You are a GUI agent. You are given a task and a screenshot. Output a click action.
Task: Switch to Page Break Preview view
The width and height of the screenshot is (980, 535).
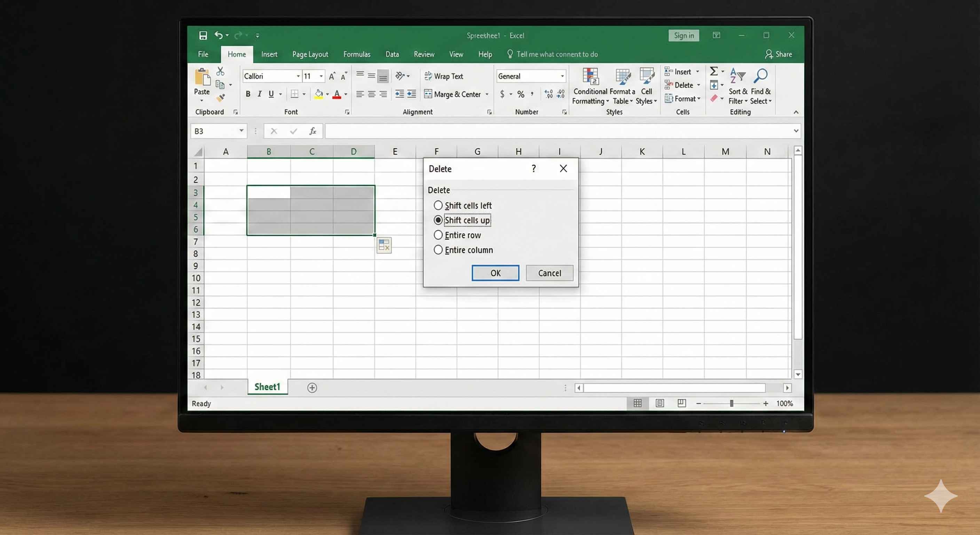[681, 403]
